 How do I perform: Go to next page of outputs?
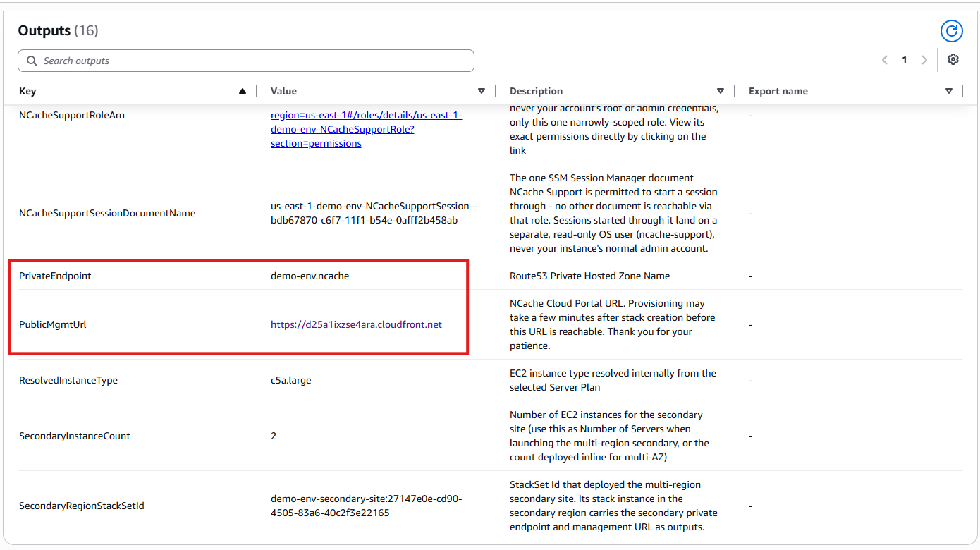click(924, 61)
